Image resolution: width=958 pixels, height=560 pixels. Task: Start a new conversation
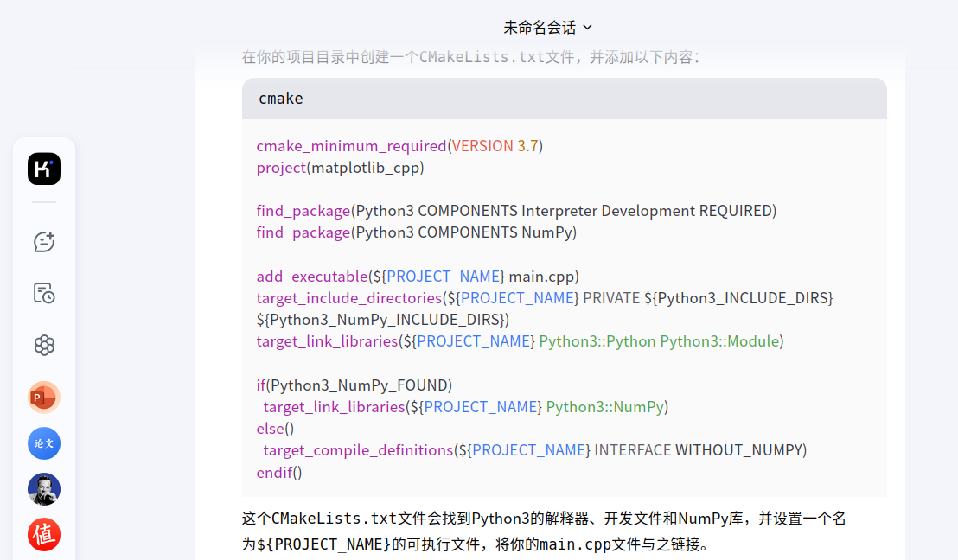click(43, 242)
